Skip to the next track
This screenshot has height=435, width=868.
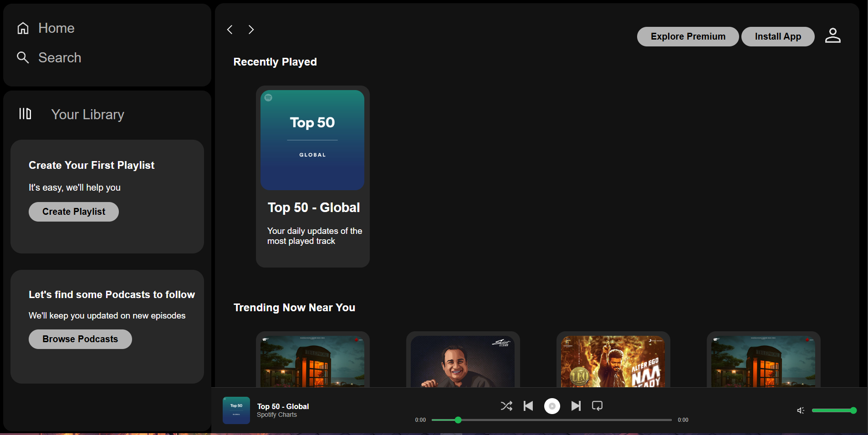tap(576, 406)
